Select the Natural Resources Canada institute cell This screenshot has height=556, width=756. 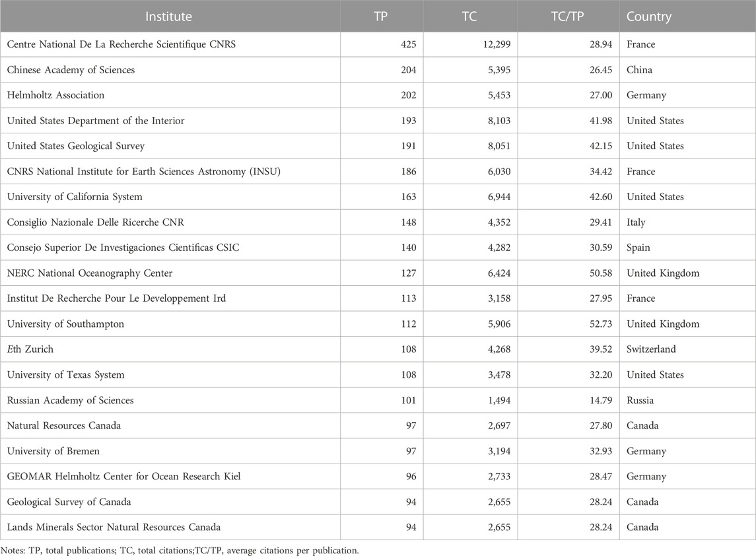(63, 425)
